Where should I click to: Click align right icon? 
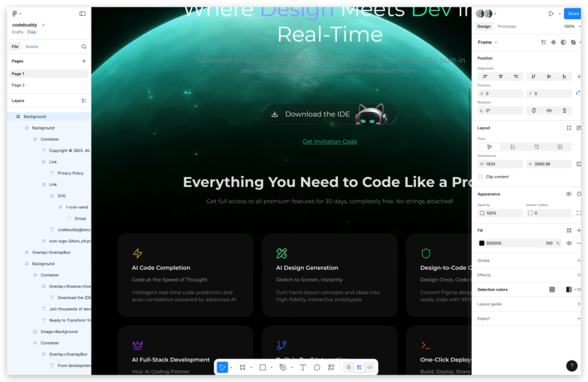[516, 77]
